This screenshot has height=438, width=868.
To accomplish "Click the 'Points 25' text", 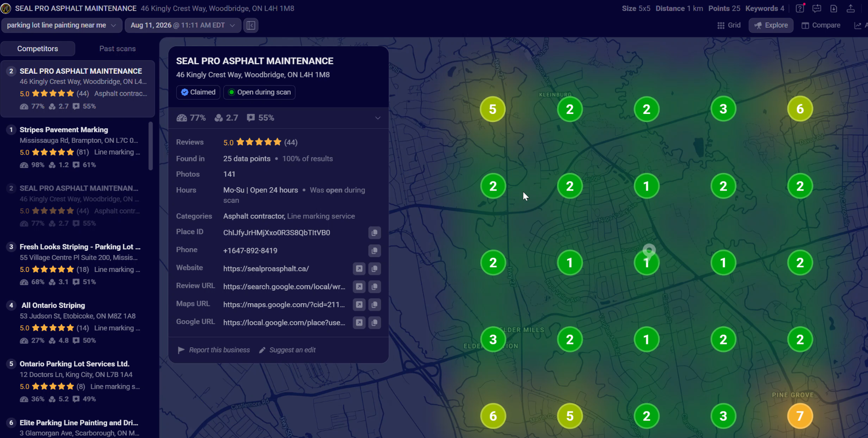I will tap(724, 8).
